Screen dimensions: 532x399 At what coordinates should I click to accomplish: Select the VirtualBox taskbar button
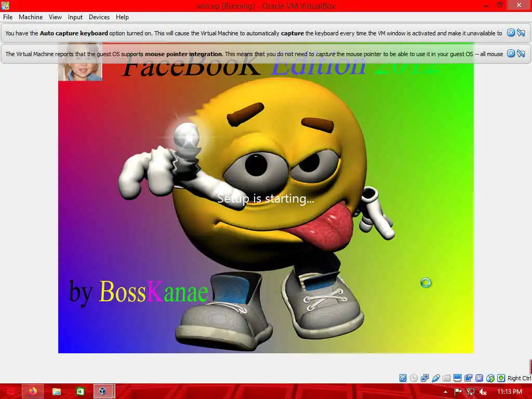103,392
